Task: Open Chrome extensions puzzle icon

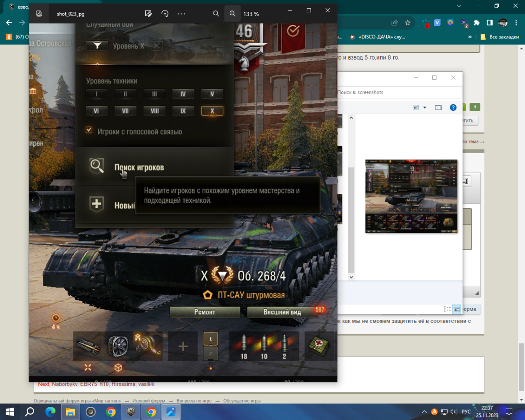Action: 476,22
